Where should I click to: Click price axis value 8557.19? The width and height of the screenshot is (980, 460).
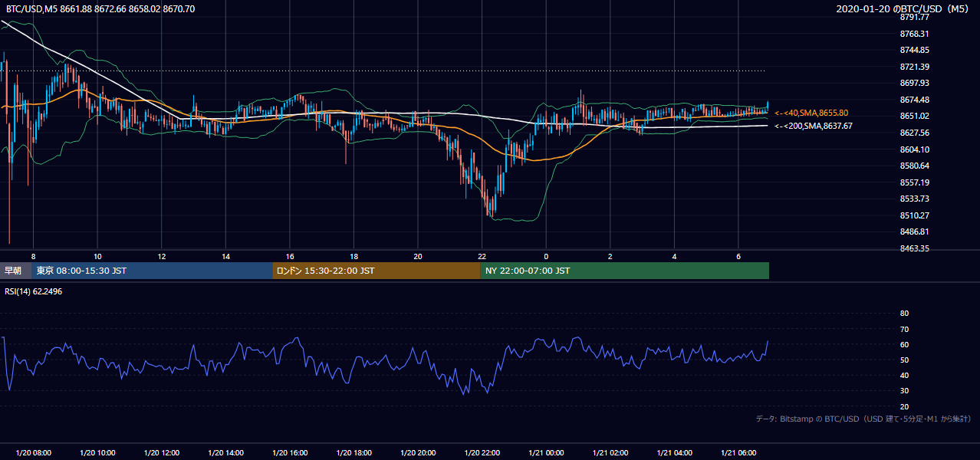pyautogui.click(x=914, y=182)
